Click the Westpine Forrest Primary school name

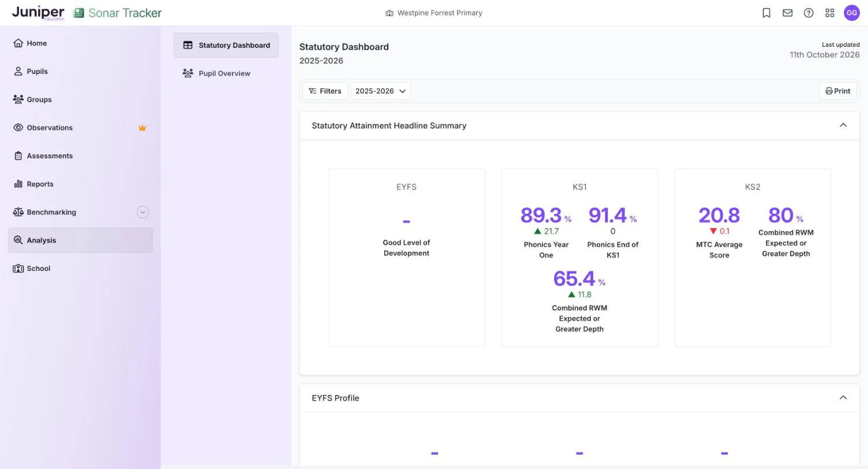click(x=440, y=13)
